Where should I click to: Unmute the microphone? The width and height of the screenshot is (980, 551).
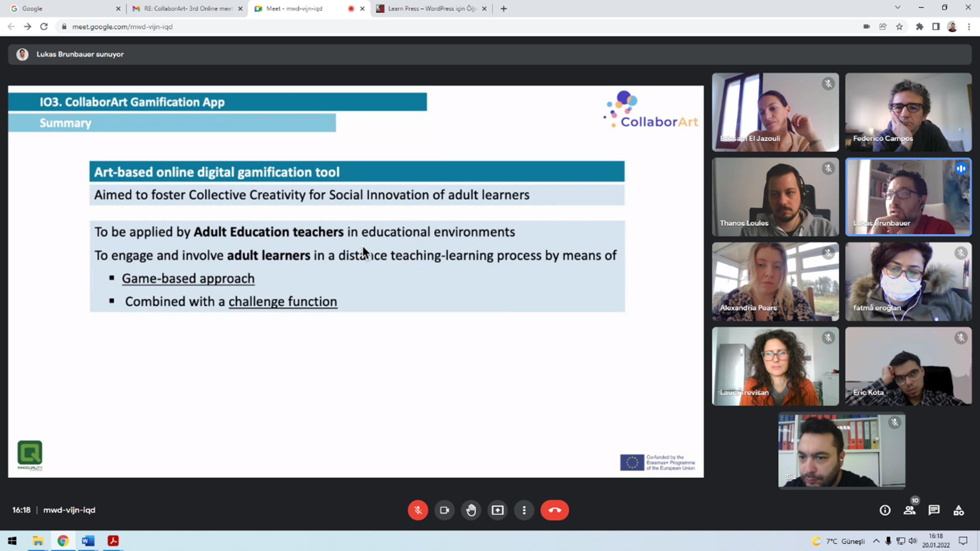(x=418, y=510)
